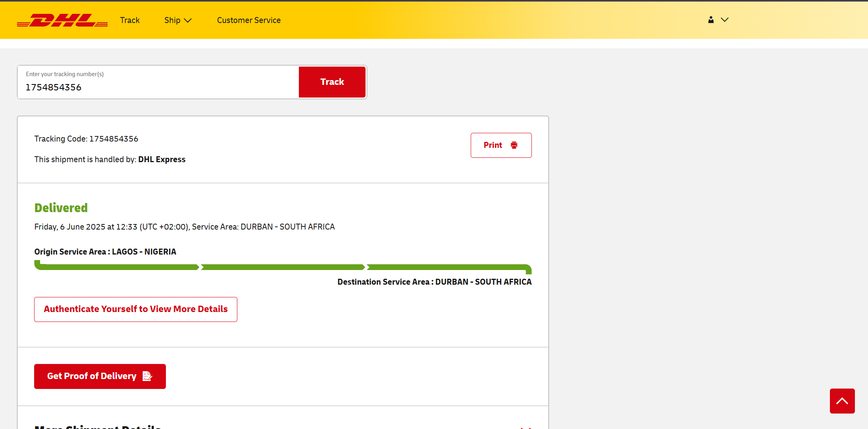Open the Track menu item

tap(130, 20)
